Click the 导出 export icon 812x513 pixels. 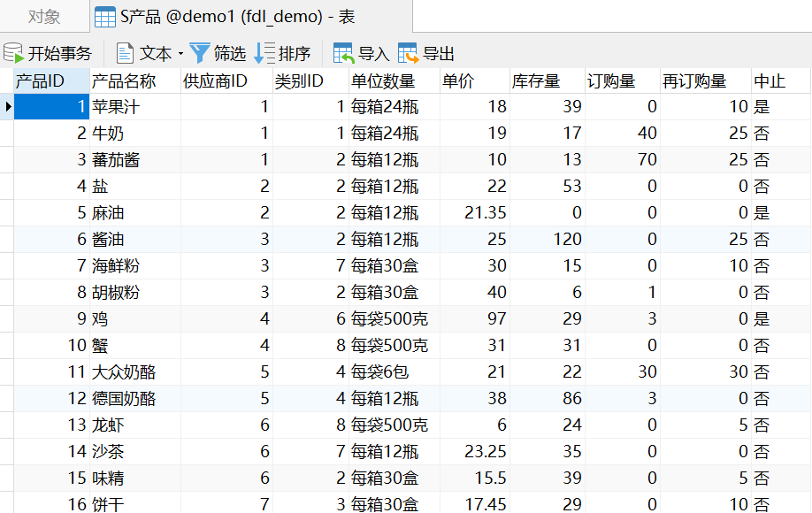click(x=409, y=54)
